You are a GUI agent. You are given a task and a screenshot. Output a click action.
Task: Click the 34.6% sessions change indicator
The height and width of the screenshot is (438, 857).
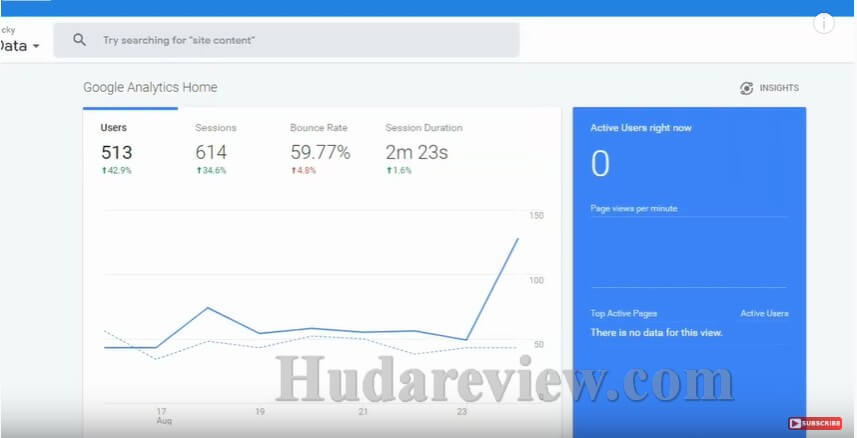tap(211, 171)
